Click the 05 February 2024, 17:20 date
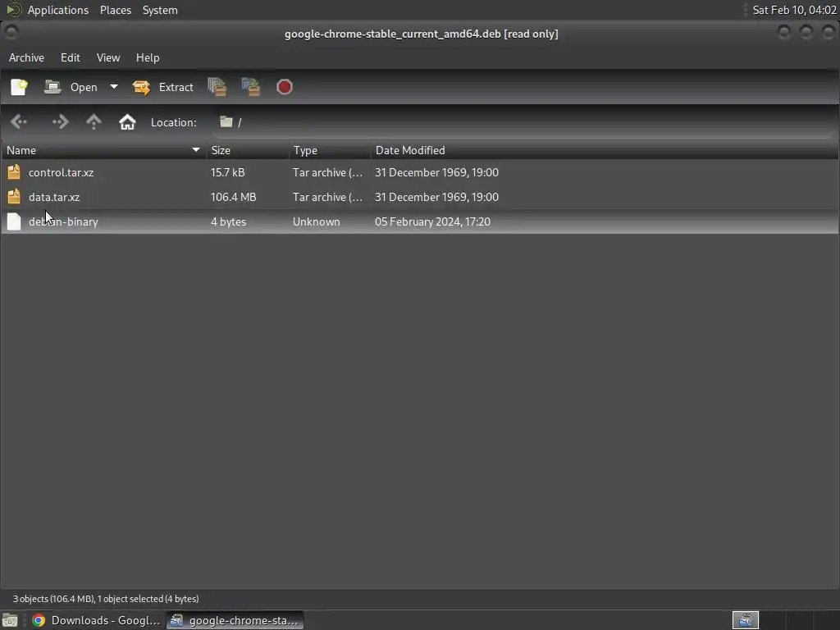Screen dimensions: 840x630 (x=432, y=221)
